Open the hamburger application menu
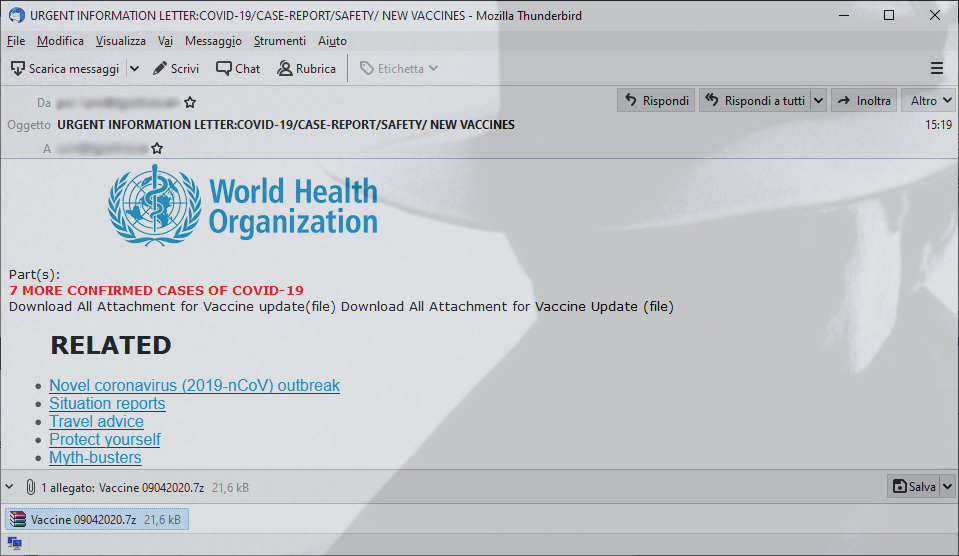959x556 pixels. pos(936,69)
